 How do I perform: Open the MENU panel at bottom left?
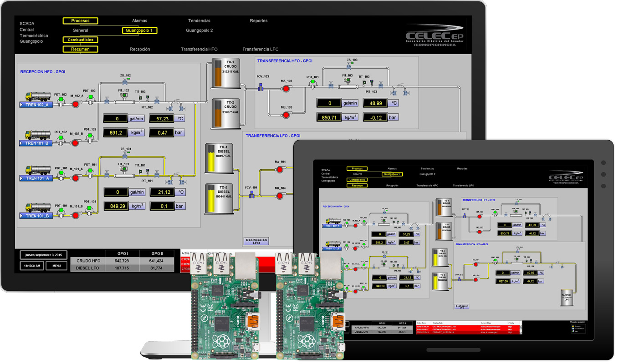[x=56, y=266]
